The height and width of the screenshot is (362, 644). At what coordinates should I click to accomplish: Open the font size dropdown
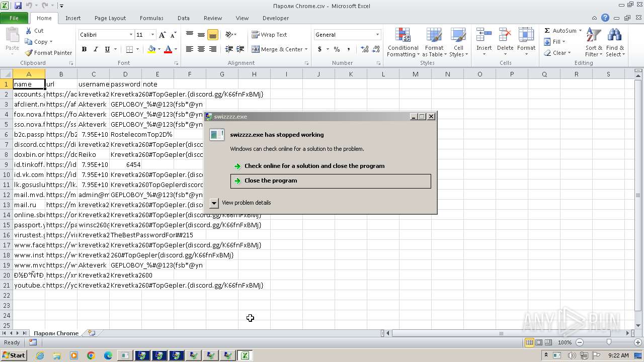(x=153, y=35)
